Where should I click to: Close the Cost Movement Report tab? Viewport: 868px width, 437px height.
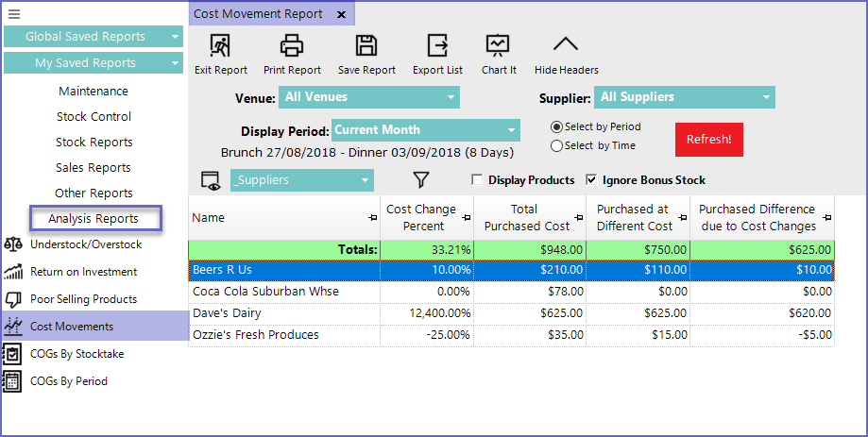pyautogui.click(x=341, y=14)
